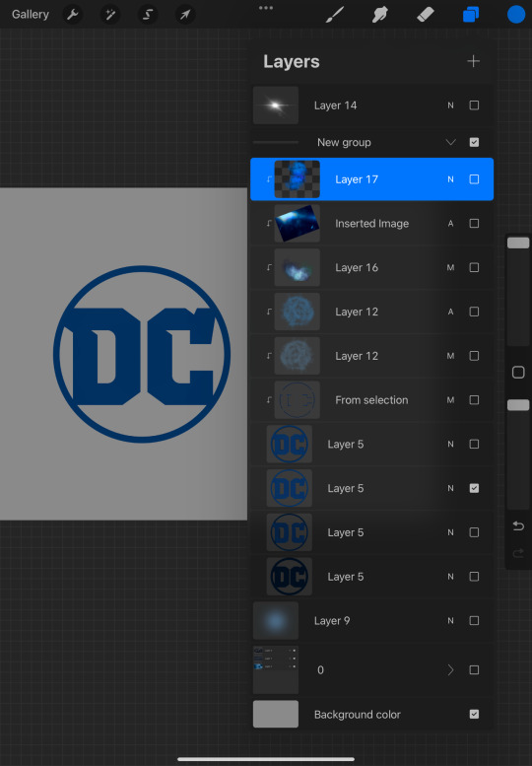
Task: Toggle visibility checkbox of Layer 17
Action: (x=474, y=179)
